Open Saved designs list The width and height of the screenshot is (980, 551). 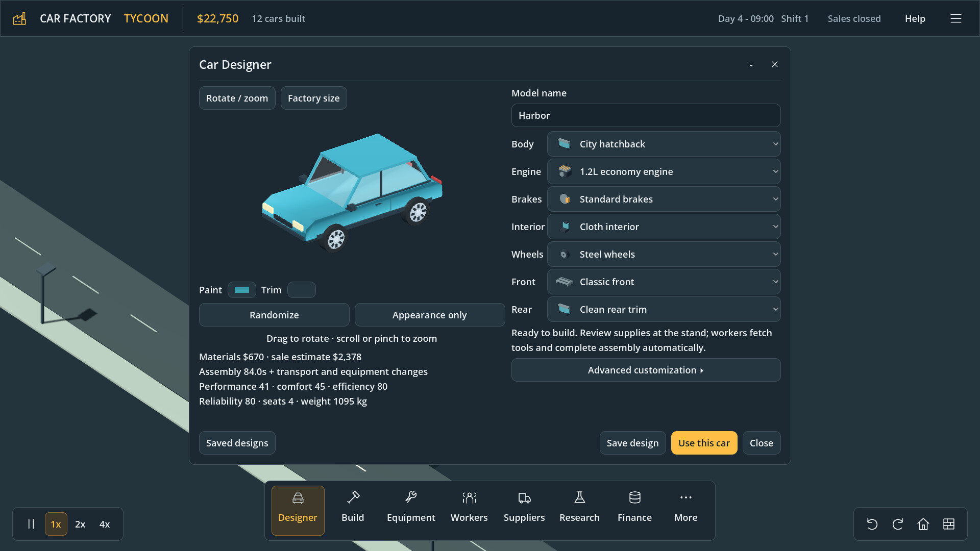pyautogui.click(x=237, y=443)
